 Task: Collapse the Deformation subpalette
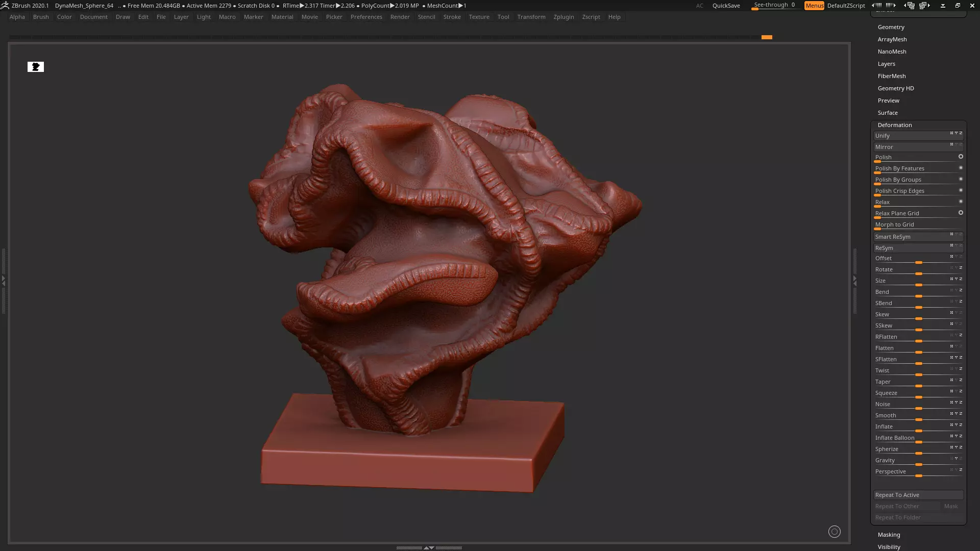tap(894, 125)
